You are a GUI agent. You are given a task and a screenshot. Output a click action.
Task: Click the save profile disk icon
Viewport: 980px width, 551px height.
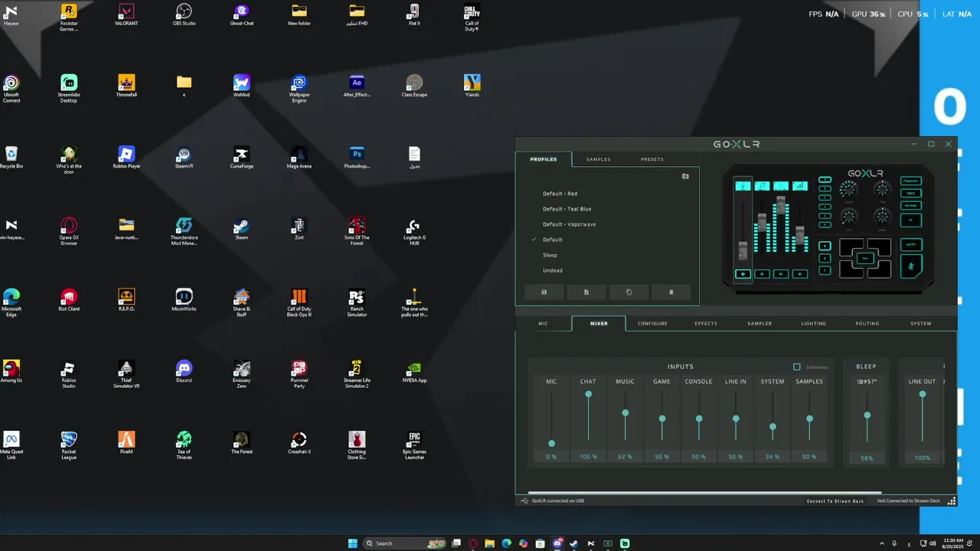coord(544,292)
